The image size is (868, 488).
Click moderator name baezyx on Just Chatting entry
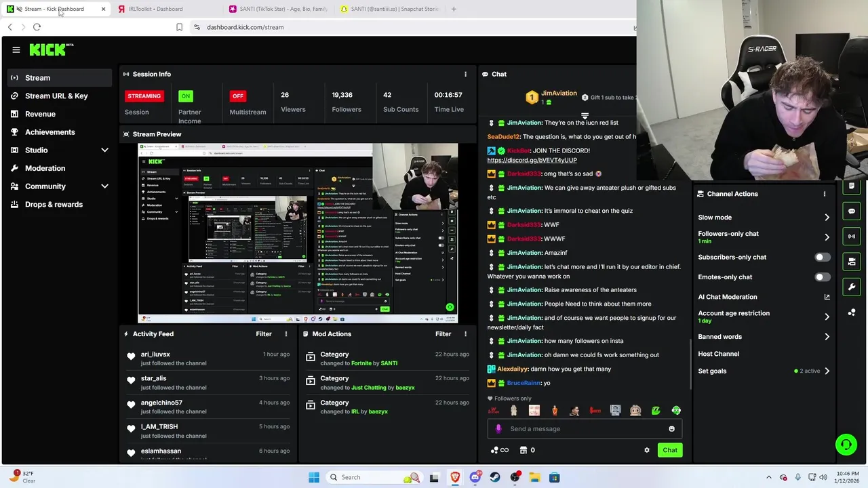tap(405, 387)
